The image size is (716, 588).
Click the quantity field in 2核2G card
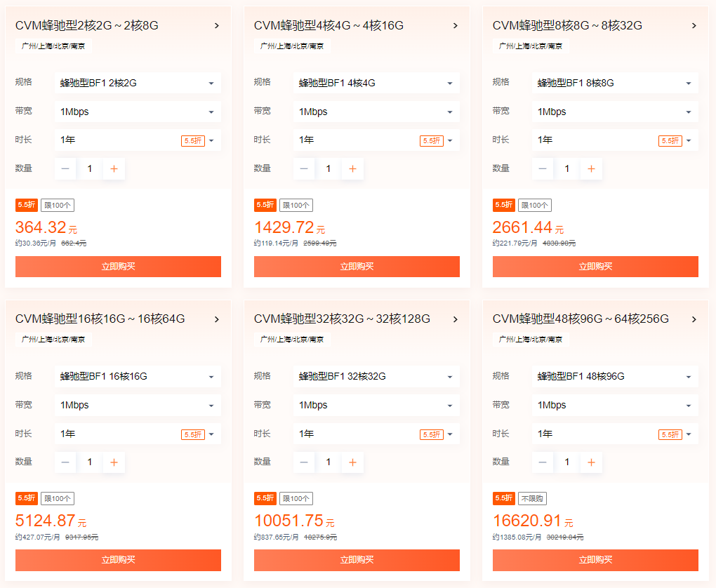(90, 169)
